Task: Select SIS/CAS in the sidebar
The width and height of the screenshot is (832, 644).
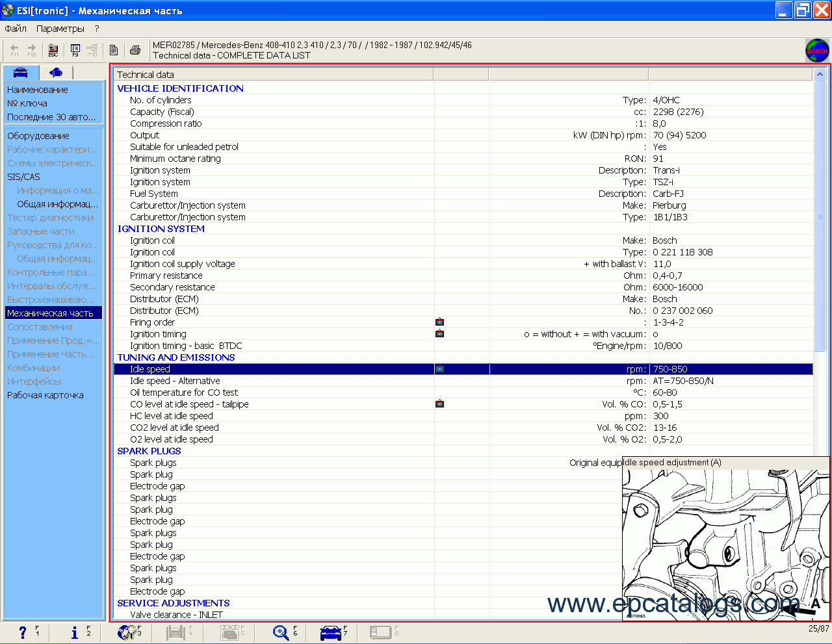Action: (23, 177)
